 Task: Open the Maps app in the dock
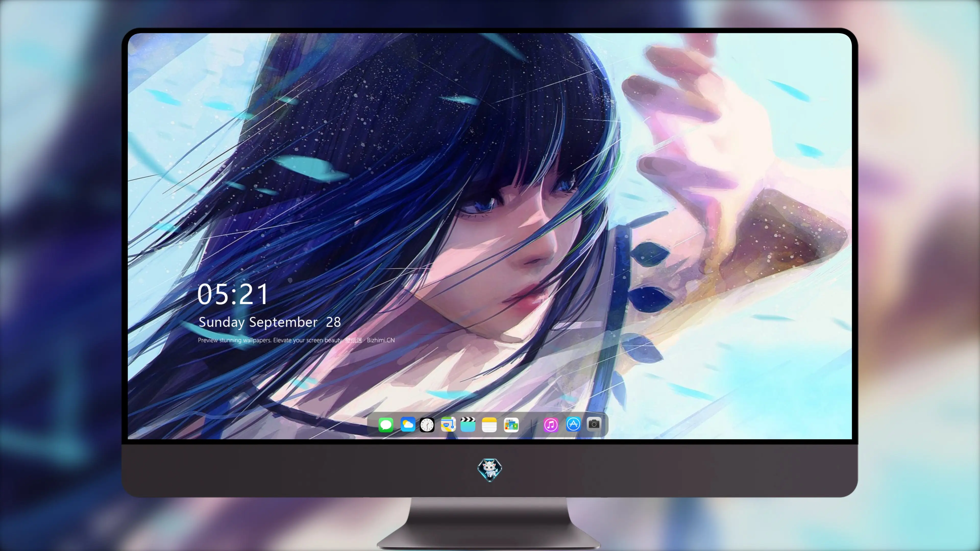tap(448, 424)
